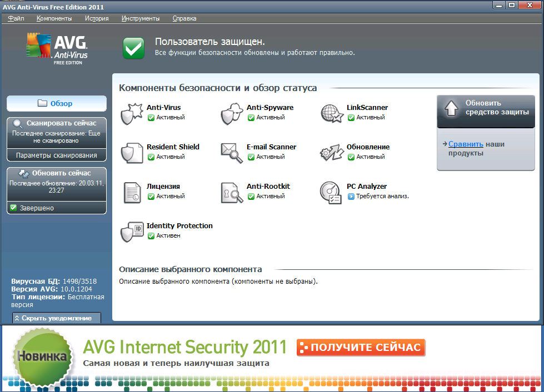Viewport: 544px width, 392px height.
Task: Click the Завершено status bar
Action: 57,208
